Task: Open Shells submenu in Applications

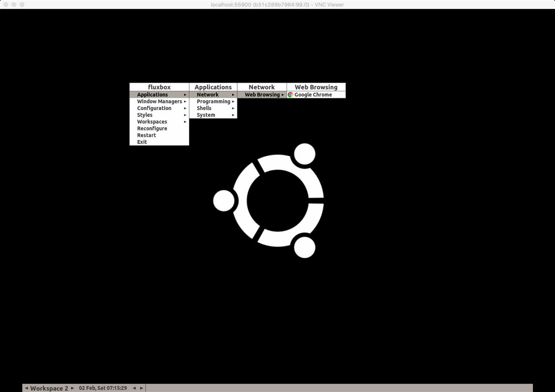Action: click(x=213, y=108)
